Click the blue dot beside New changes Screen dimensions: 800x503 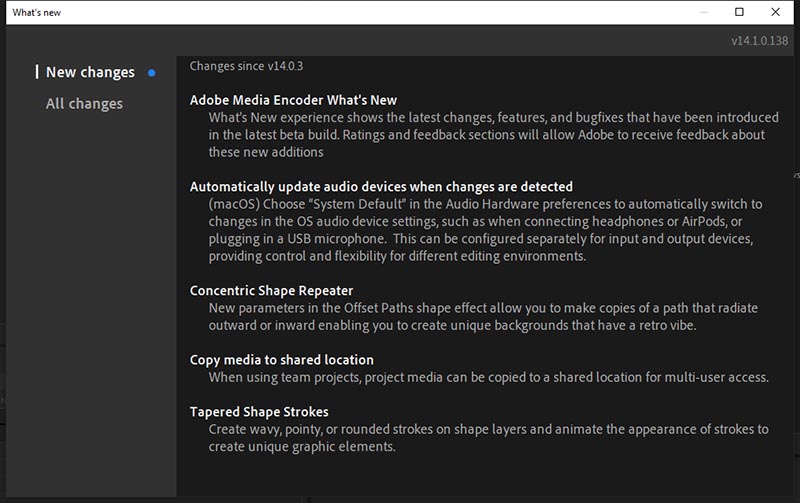(152, 73)
